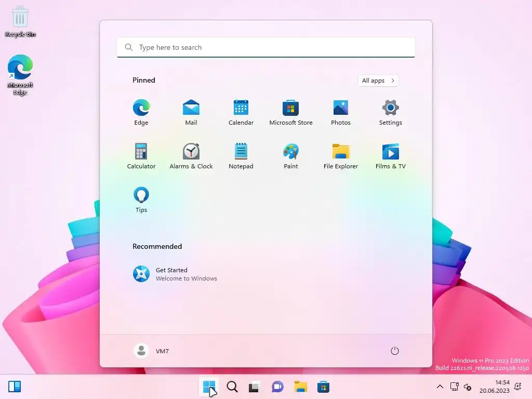Select Microsoft Edge desktop shortcut
This screenshot has height=399, width=532.
pos(20,75)
